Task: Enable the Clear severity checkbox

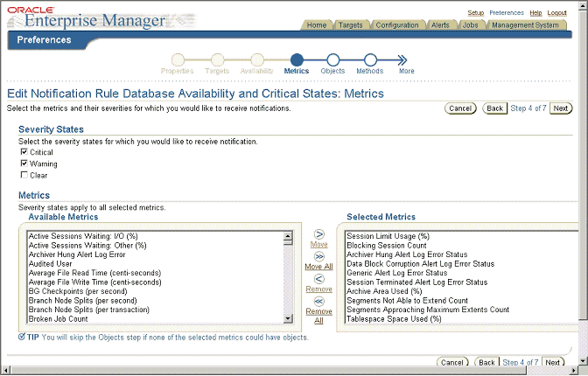Action: (x=24, y=175)
